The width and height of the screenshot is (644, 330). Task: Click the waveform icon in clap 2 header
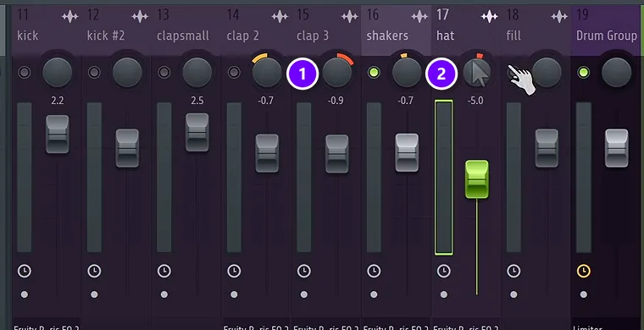[280, 17]
